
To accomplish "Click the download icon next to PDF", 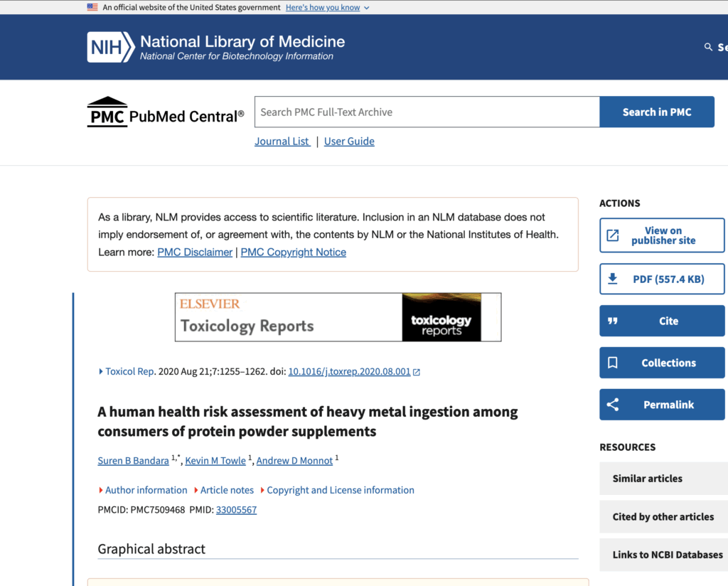I will click(612, 279).
